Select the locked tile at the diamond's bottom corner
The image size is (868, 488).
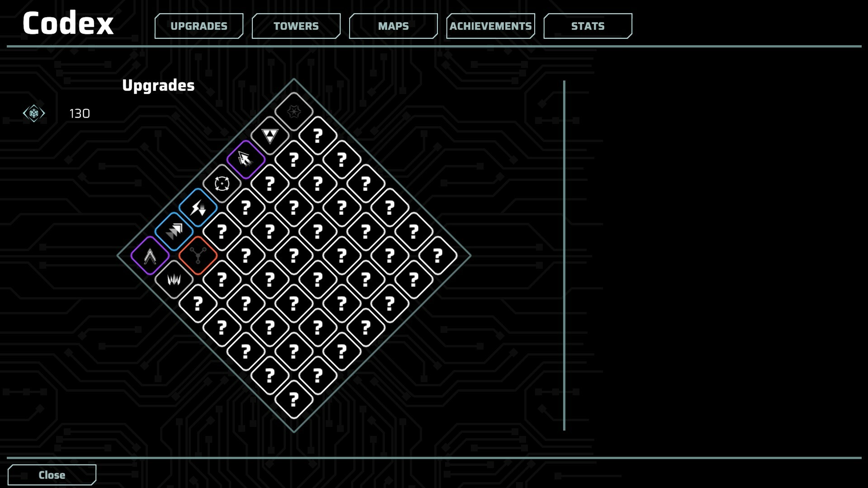[x=294, y=399]
